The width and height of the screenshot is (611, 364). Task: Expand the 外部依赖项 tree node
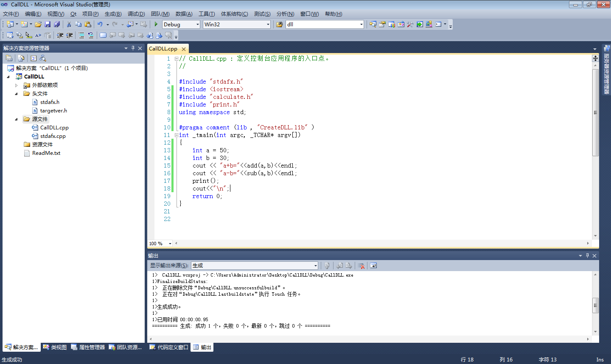click(x=17, y=85)
